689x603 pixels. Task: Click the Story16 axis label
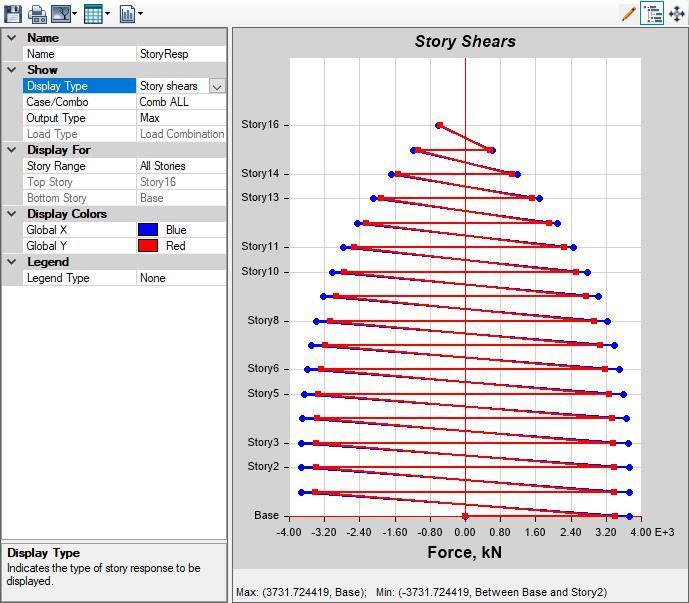[x=260, y=124]
